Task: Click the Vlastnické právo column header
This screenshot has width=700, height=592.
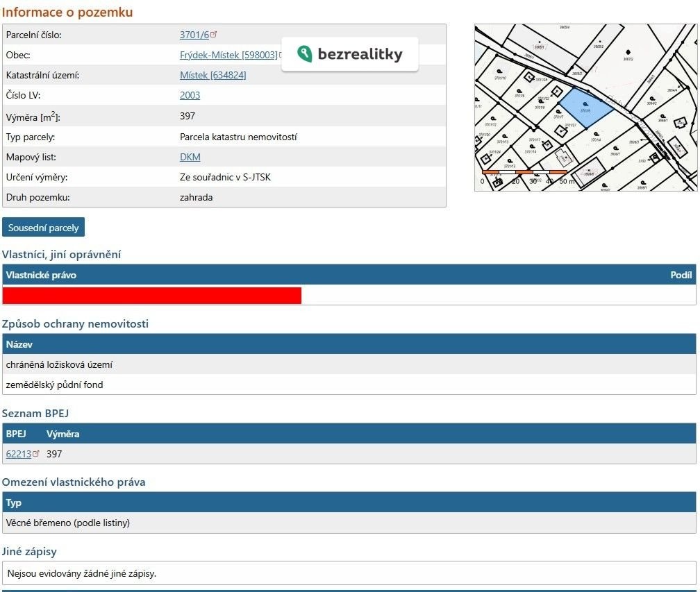Action: point(41,275)
